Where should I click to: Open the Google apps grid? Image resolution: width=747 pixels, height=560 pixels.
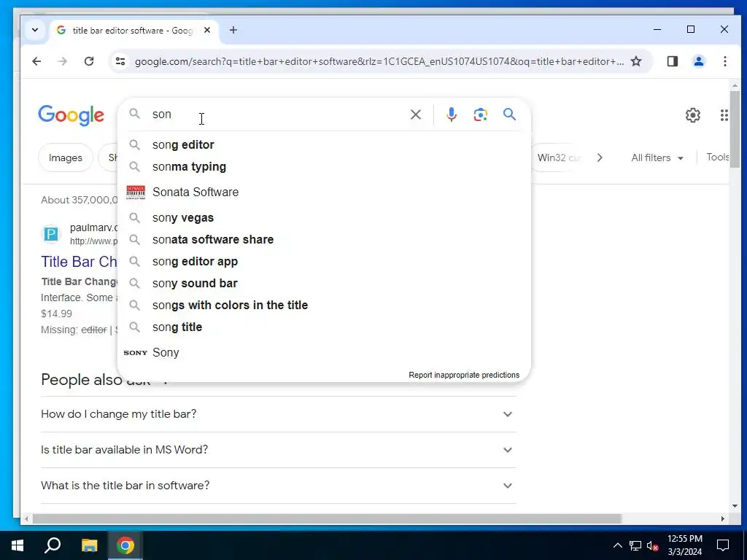[x=724, y=114]
